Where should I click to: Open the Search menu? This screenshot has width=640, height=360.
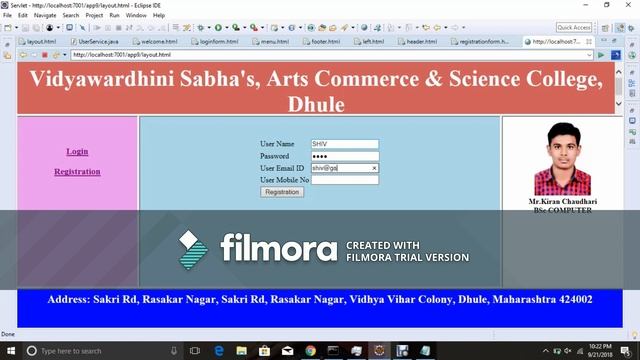tap(71, 16)
